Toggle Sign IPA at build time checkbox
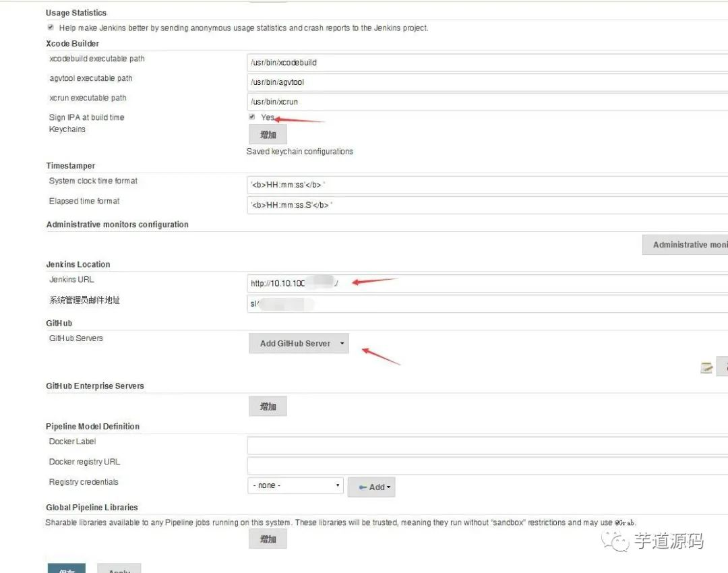Screen dimensions: 728x573 [x=251, y=117]
